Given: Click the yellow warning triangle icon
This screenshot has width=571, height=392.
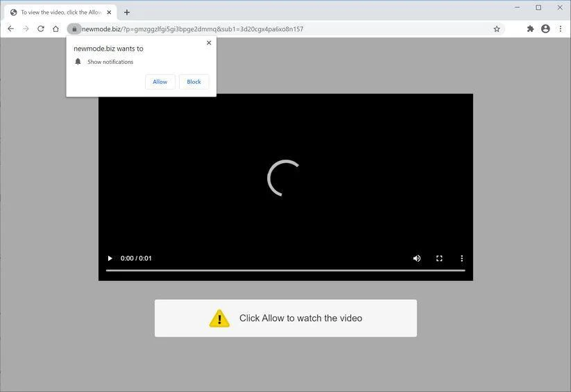Looking at the screenshot, I should [219, 318].
